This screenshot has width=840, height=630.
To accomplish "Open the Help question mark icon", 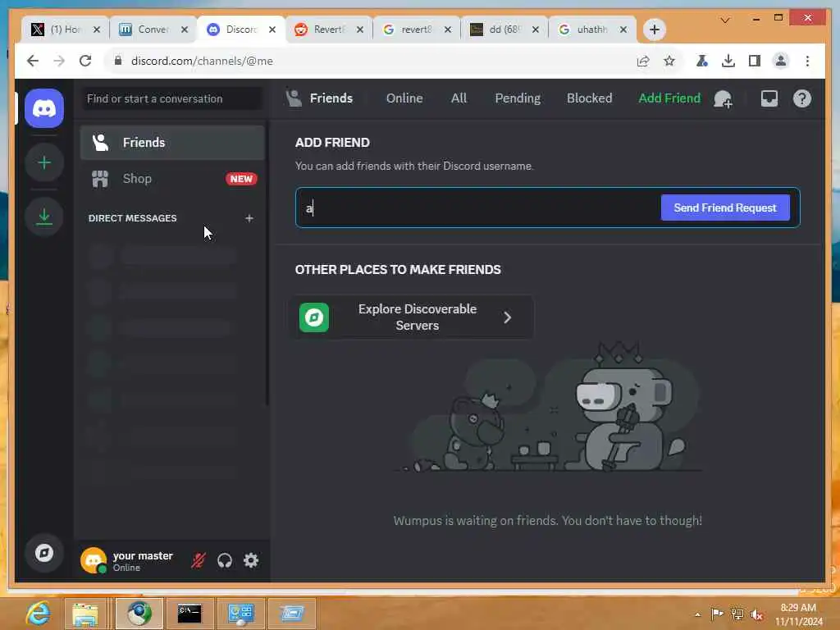I will tap(802, 98).
